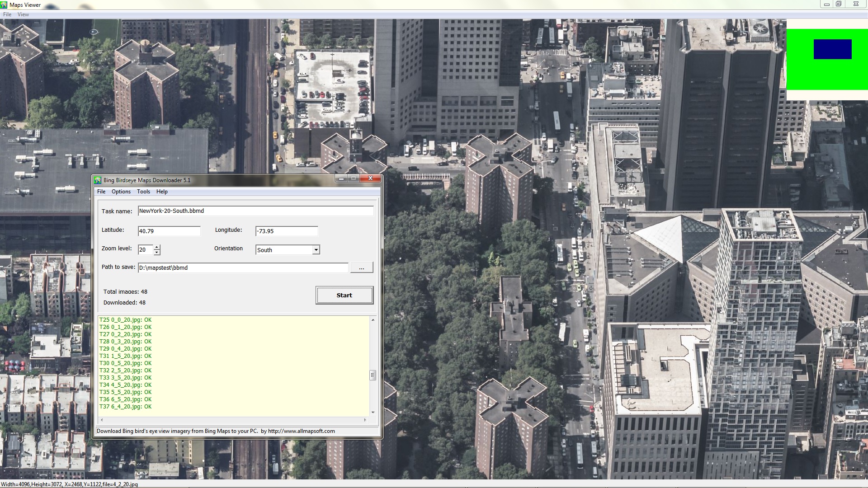Open the Maps Viewer File menu
The image size is (868, 488).
[x=7, y=14]
